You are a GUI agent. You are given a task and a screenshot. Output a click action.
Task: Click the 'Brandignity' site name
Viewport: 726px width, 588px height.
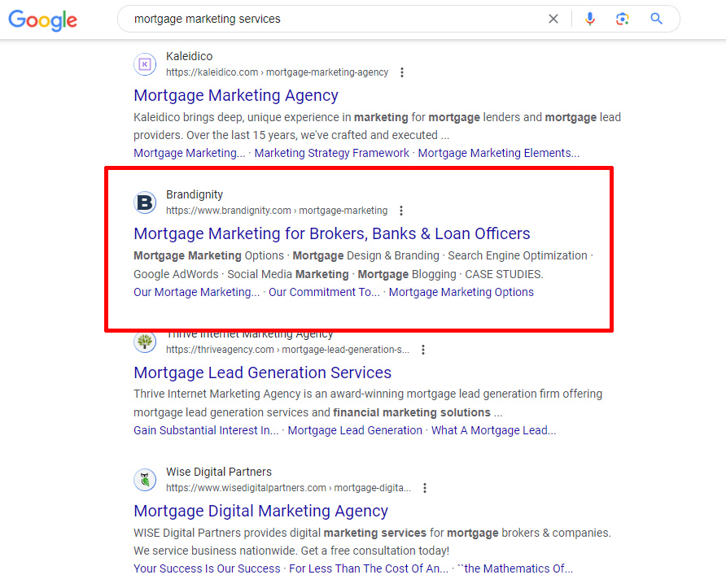(195, 194)
